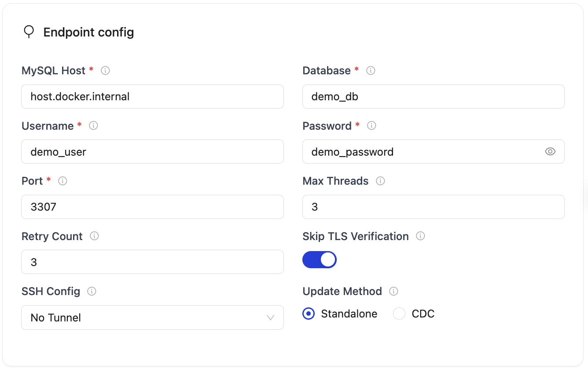Focus the Port field showing 3307
Image resolution: width=588 pixels, height=372 pixels.
coord(152,207)
